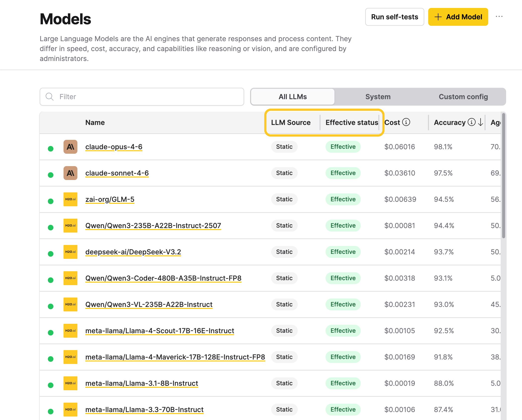Open the Qwen/Qwen3-235B-A22B-Instruct-2507 link
Viewport: 522px width, 420px height.
click(x=153, y=226)
